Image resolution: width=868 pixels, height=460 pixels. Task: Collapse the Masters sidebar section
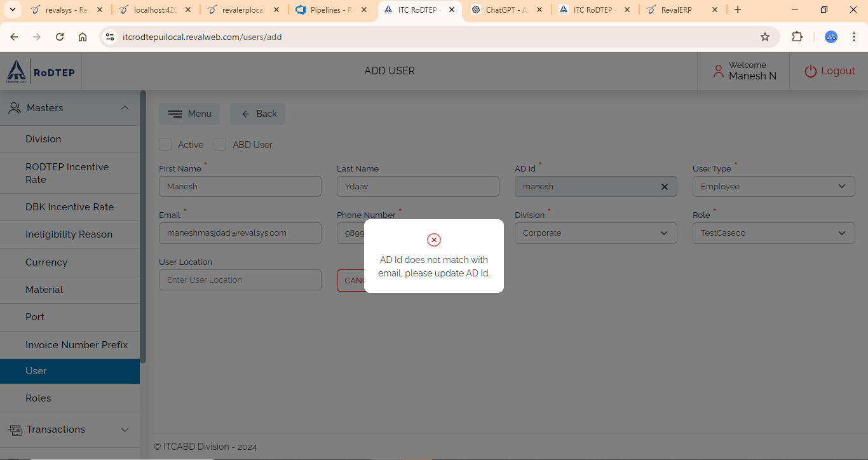tap(125, 108)
